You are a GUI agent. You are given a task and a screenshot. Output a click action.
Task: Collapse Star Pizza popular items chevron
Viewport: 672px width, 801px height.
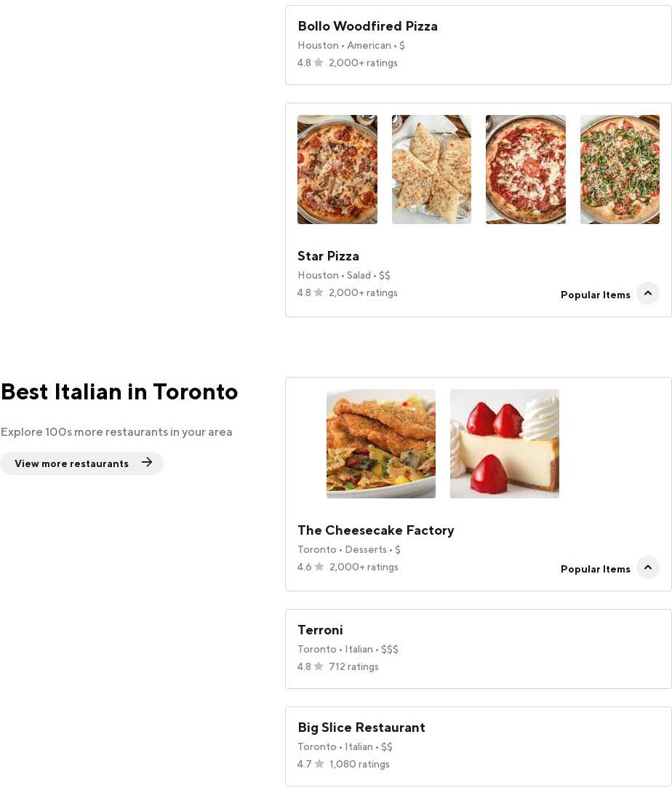tap(647, 293)
